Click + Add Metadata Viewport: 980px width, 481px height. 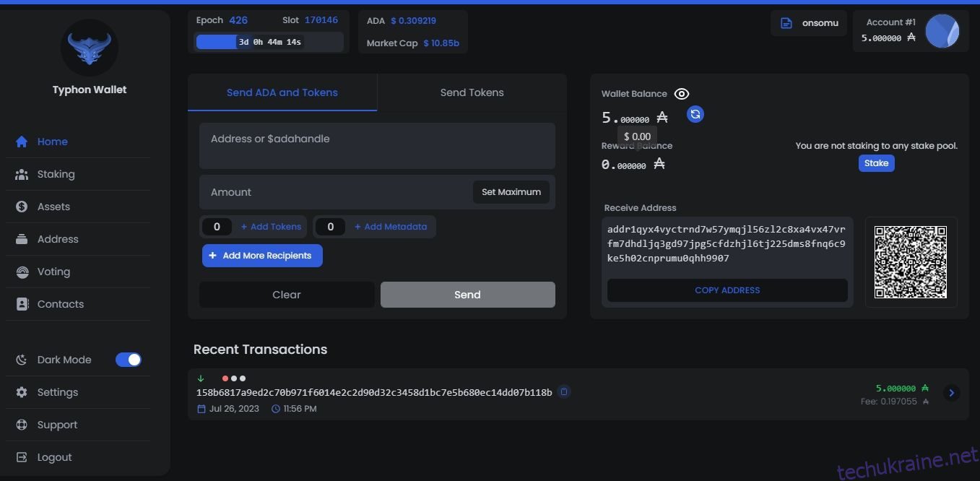point(391,227)
